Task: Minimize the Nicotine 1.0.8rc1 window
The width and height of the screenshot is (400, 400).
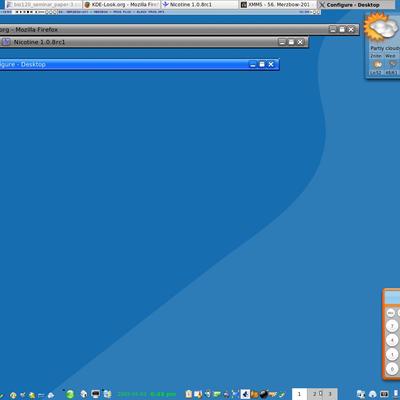Action: coord(282,42)
